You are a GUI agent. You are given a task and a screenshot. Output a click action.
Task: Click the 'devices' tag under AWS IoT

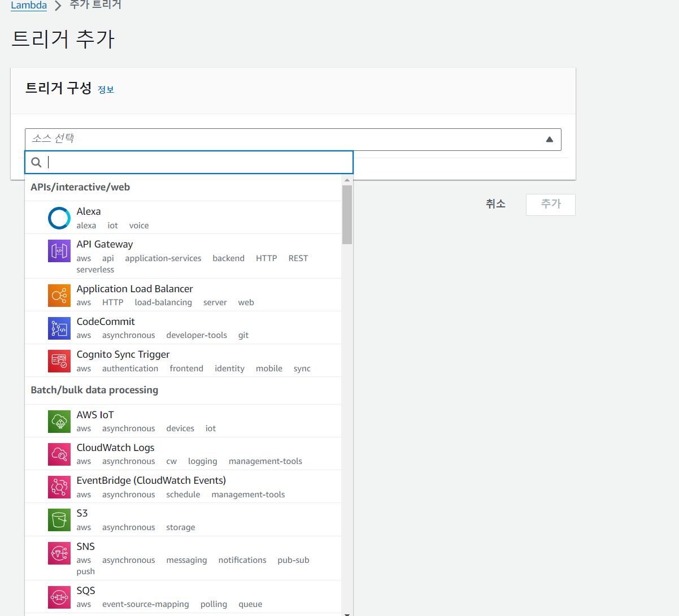pyautogui.click(x=180, y=428)
